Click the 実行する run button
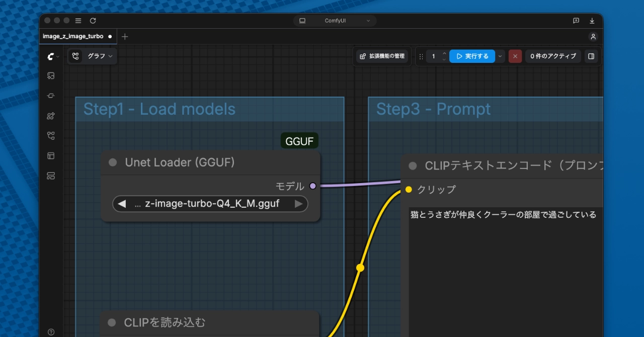Image resolution: width=644 pixels, height=337 pixels. (472, 56)
